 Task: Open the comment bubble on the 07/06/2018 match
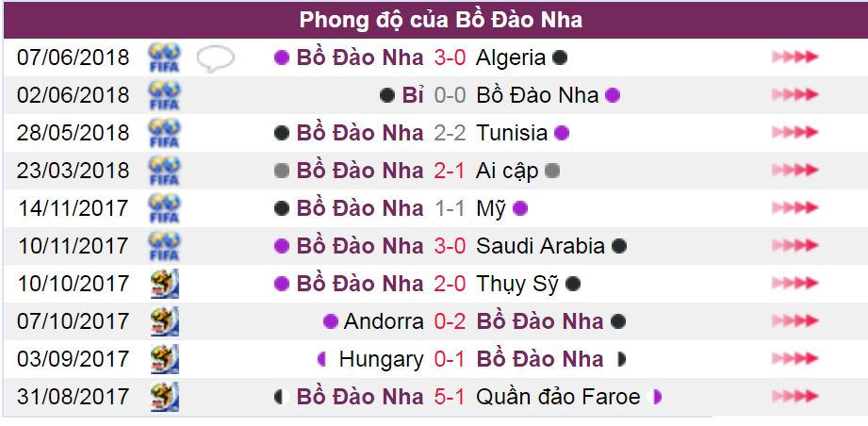[x=215, y=58]
